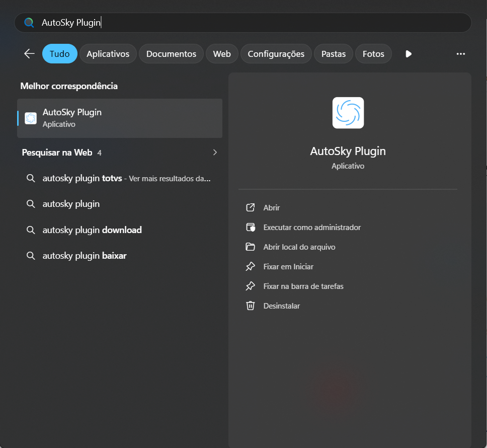Expand Pesquisar na Web with chevron
The height and width of the screenshot is (448, 487).
[215, 152]
